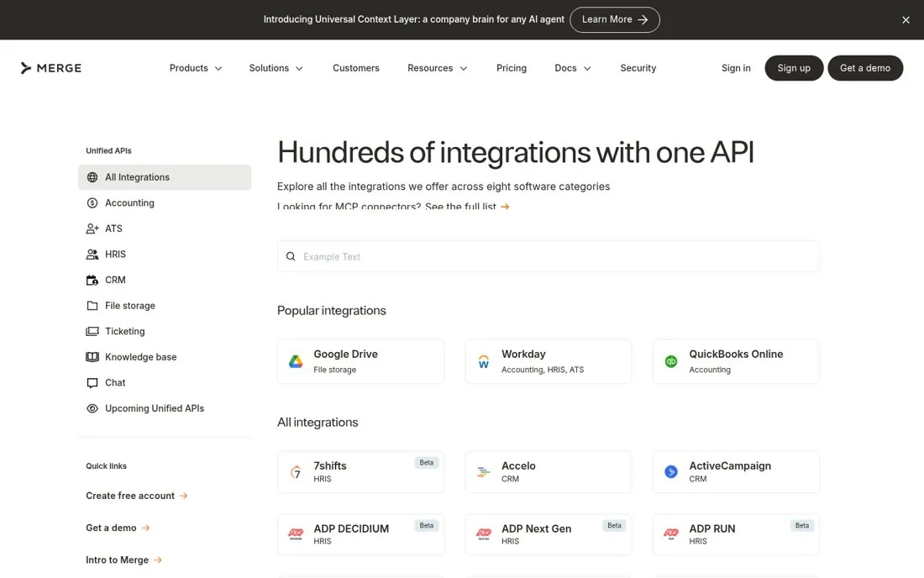The image size is (924, 578).
Task: Click the dollar icon beside Accounting
Action: click(92, 203)
